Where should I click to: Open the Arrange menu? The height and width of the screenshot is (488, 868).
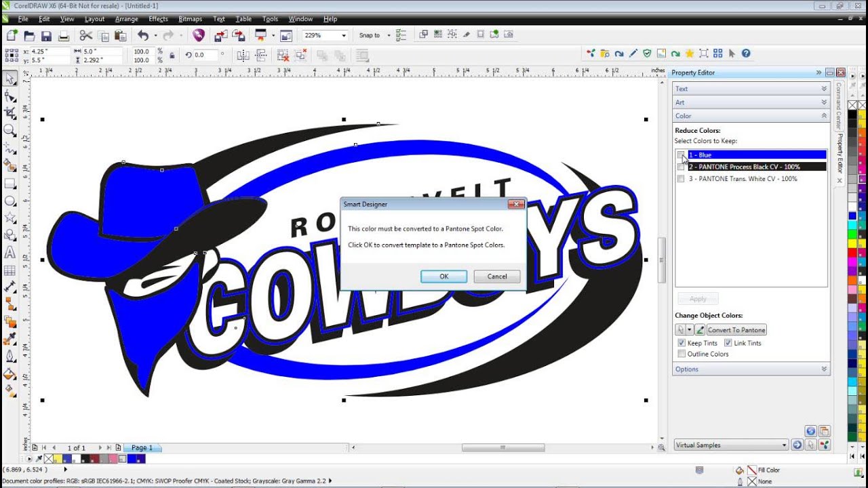click(126, 19)
